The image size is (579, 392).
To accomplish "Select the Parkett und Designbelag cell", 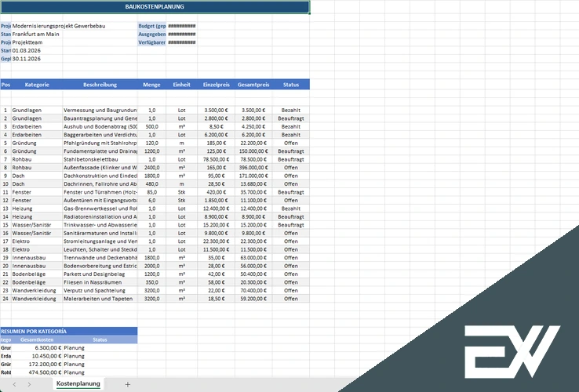I will tap(100, 274).
